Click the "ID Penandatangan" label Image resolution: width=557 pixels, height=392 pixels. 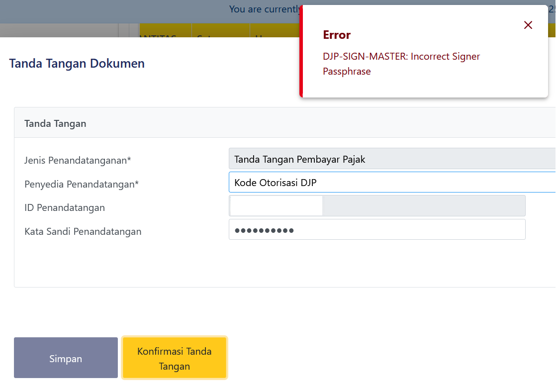coord(64,207)
